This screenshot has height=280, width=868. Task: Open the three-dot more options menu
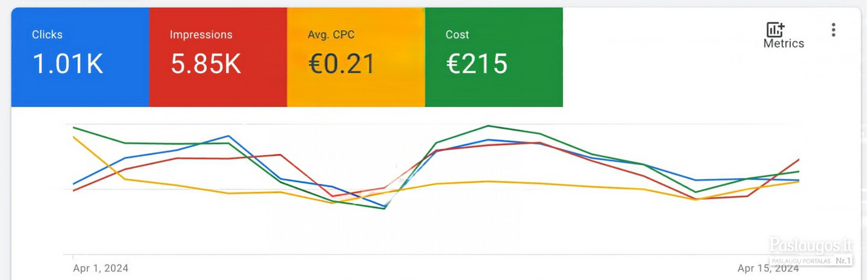pyautogui.click(x=833, y=30)
